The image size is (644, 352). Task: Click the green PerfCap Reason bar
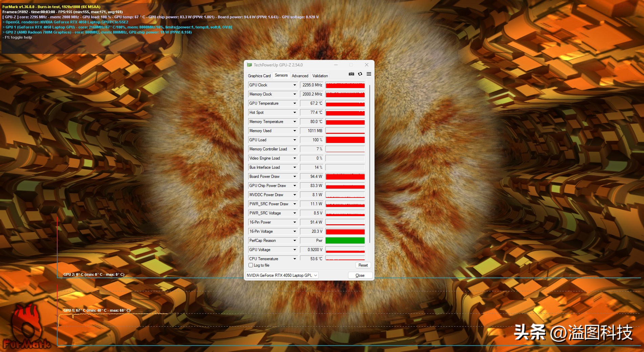point(345,241)
